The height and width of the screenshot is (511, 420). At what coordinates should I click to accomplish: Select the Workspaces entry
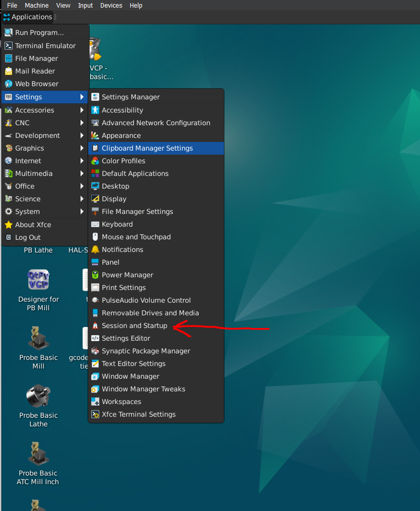click(x=156, y=402)
